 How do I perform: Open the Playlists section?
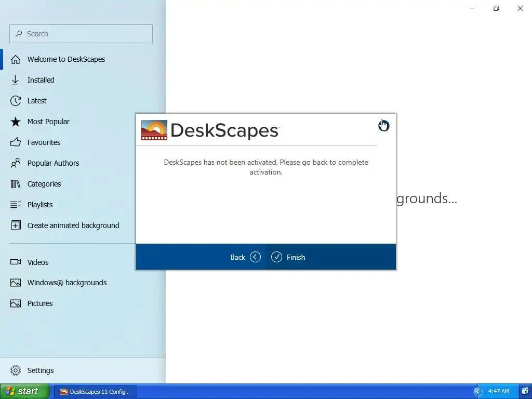(x=40, y=205)
